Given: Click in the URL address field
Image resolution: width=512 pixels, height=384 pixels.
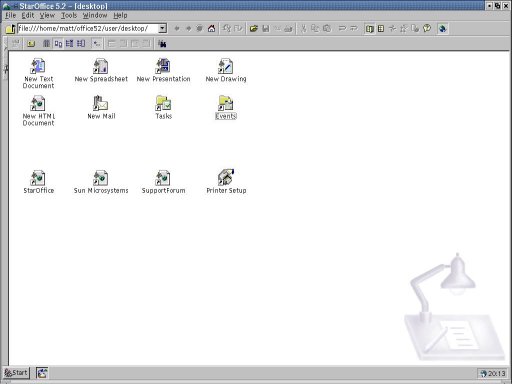Looking at the screenshot, I should pyautogui.click(x=88, y=28).
